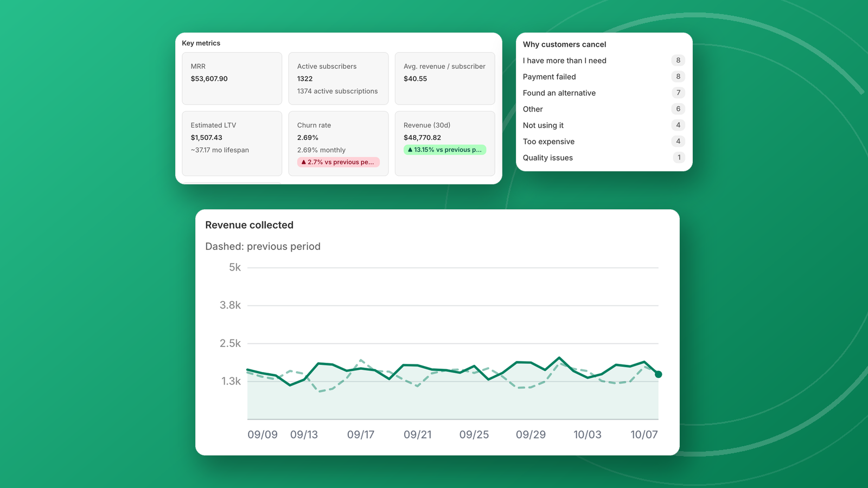
Task: Click the MRR metric card
Action: (232, 79)
